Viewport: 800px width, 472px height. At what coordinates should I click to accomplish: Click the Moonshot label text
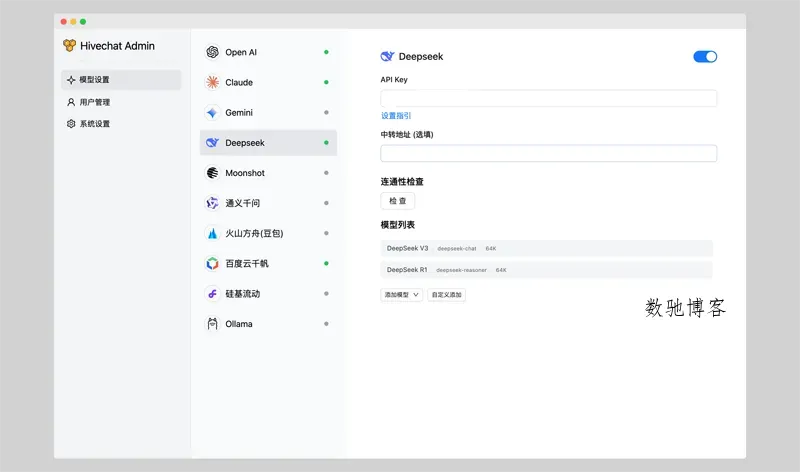tap(245, 173)
